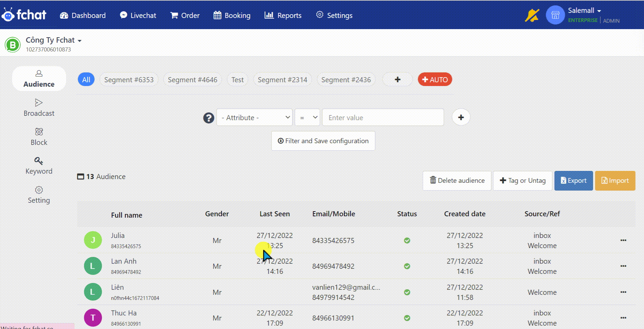Open the Reports page
The image size is (644, 329).
[283, 15]
